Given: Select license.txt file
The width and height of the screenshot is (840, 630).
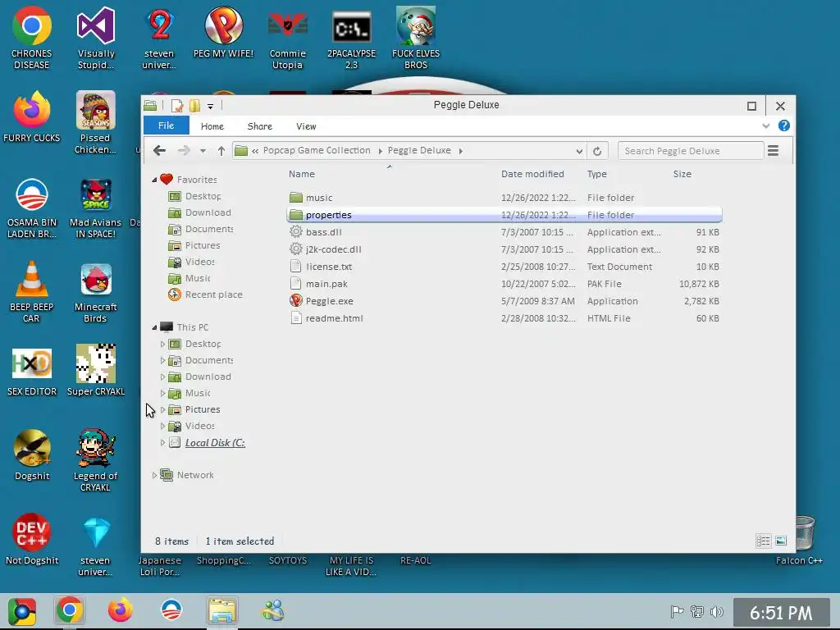Looking at the screenshot, I should (x=504, y=267).
